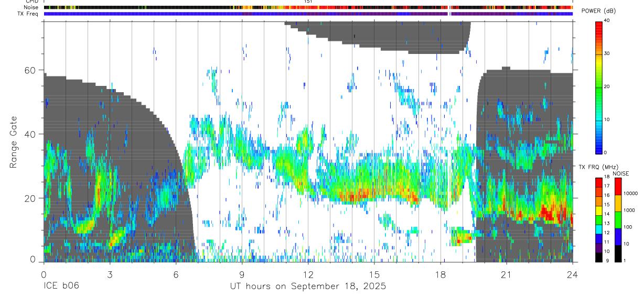
Task: Click the 'Noise' row label above the plot
Action: coord(31,7)
